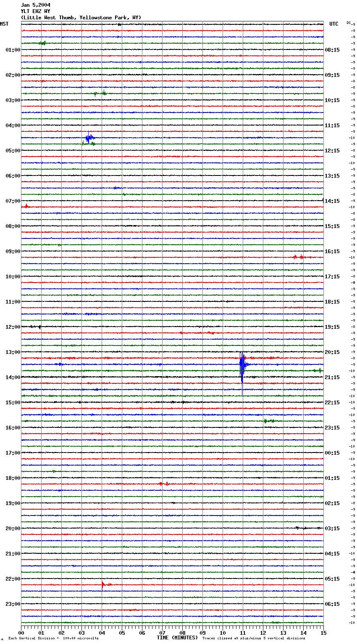Select the 18:00 MST time label
Image resolution: width=357 pixels, height=644 pixels.
coord(13,478)
